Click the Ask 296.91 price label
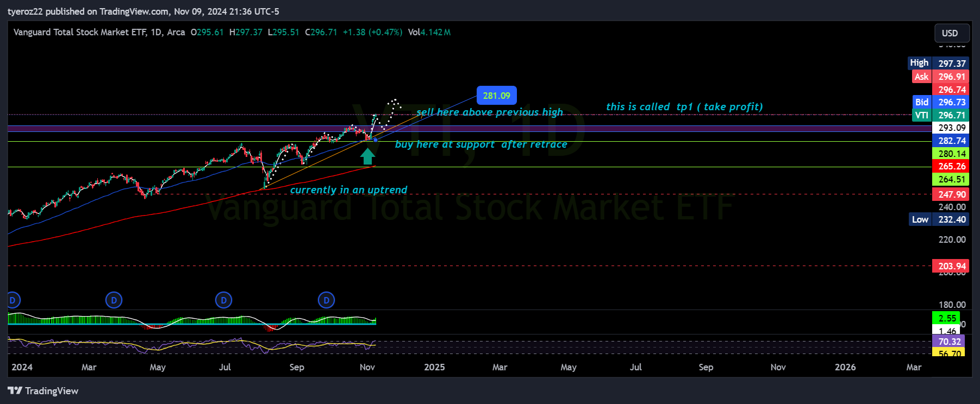980x404 pixels. [x=941, y=77]
